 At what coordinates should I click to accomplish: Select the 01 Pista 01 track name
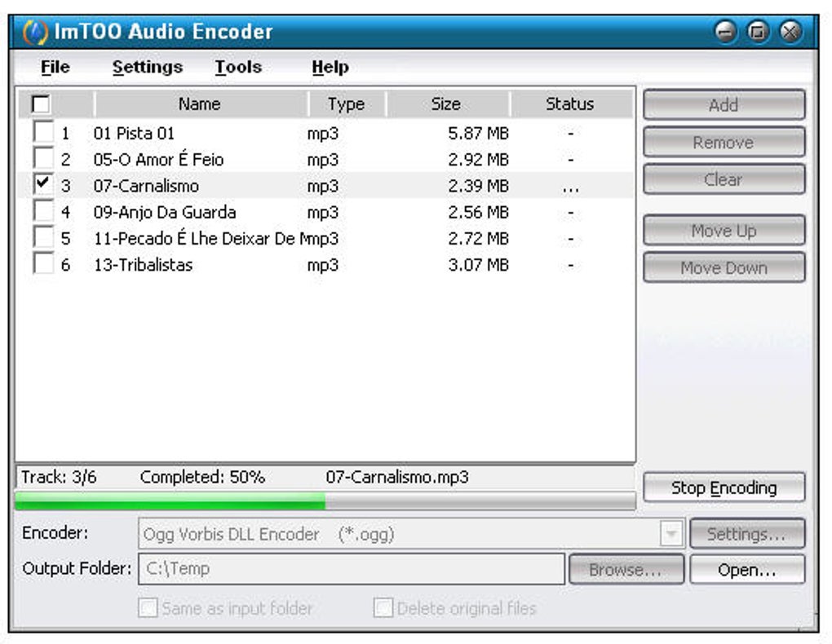click(134, 133)
